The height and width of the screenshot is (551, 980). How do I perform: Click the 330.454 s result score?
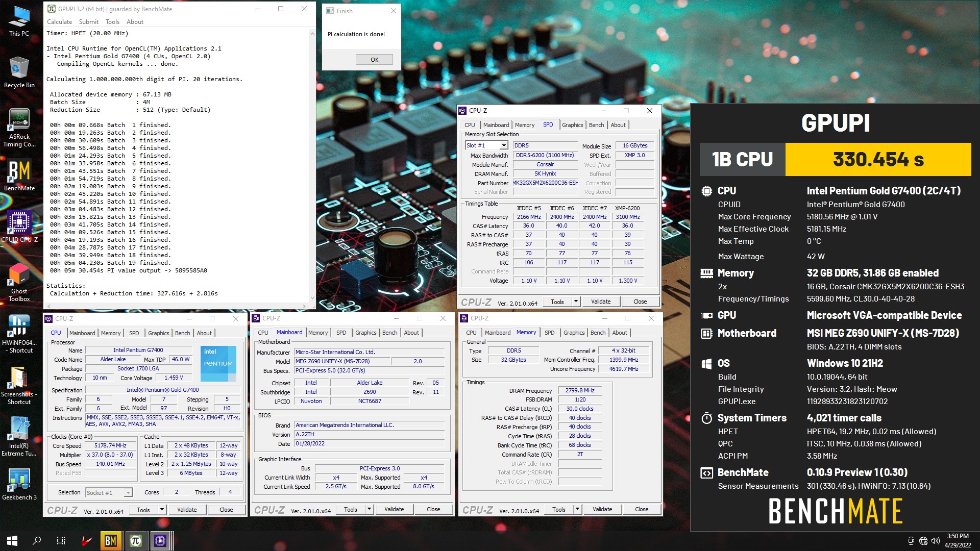tap(878, 159)
